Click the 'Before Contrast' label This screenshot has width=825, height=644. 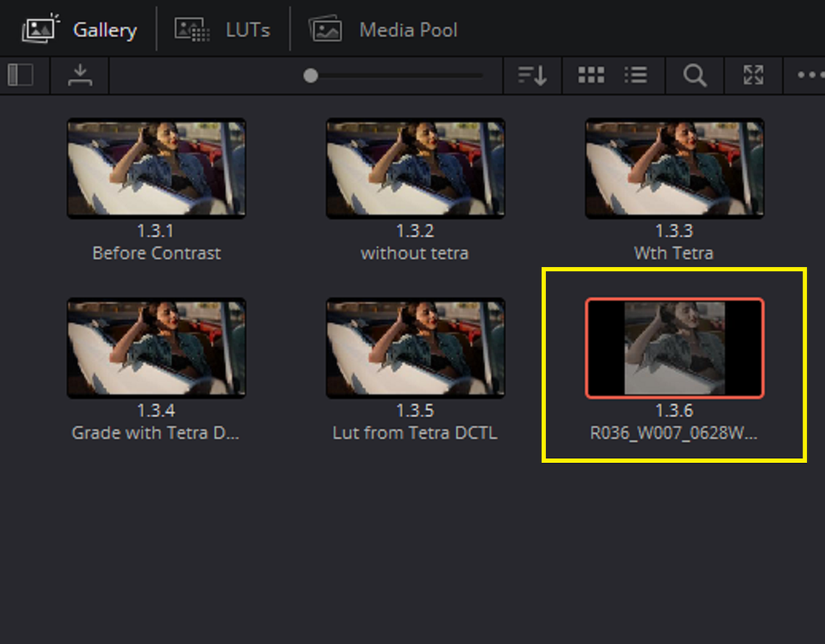(x=156, y=253)
